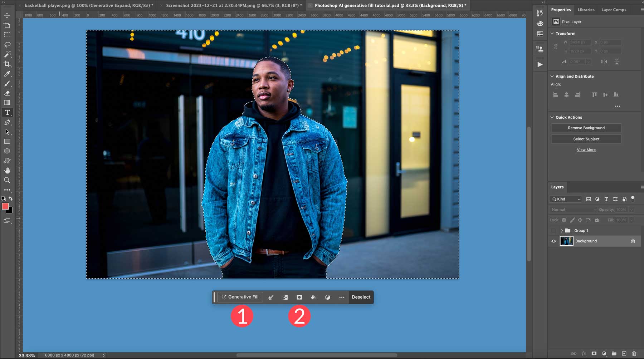
Task: Click the Background layer thumbnail
Action: pyautogui.click(x=566, y=241)
